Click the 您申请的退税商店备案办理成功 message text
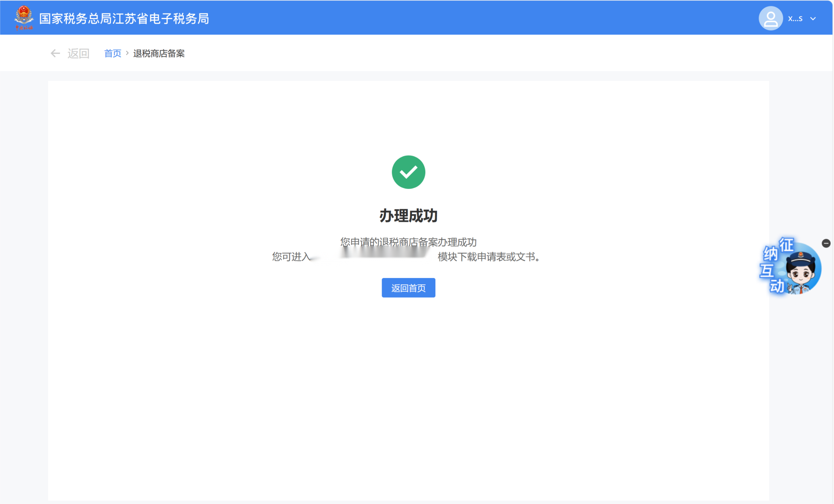Screen dimensions: 834x504 pyautogui.click(x=408, y=242)
